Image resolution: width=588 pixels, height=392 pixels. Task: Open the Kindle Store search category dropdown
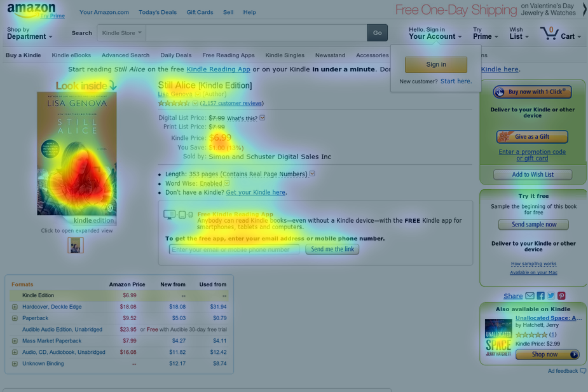coord(121,33)
